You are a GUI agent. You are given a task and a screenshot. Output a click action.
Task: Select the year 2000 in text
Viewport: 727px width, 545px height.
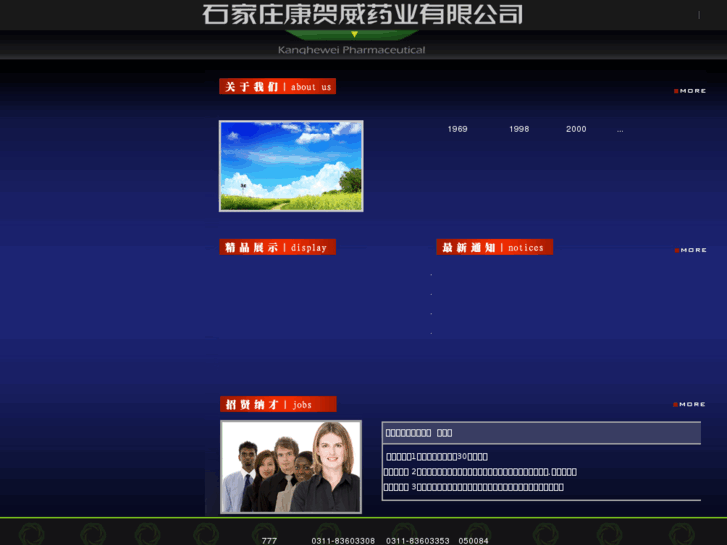pos(576,129)
